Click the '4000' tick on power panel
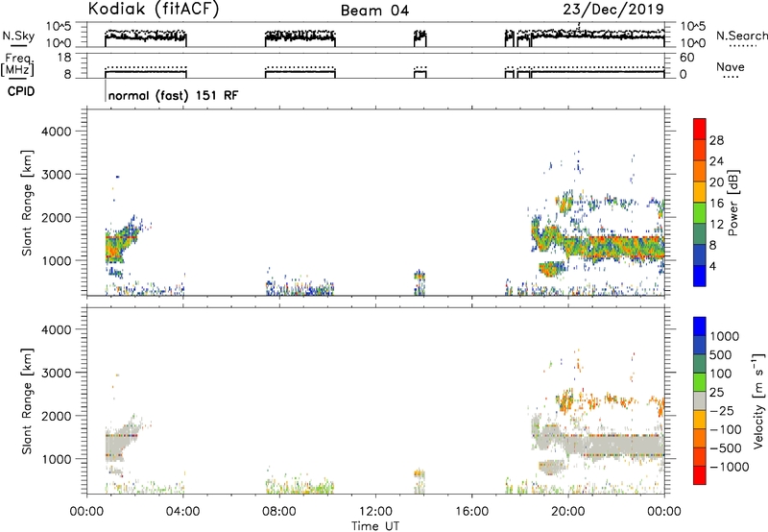 click(57, 132)
